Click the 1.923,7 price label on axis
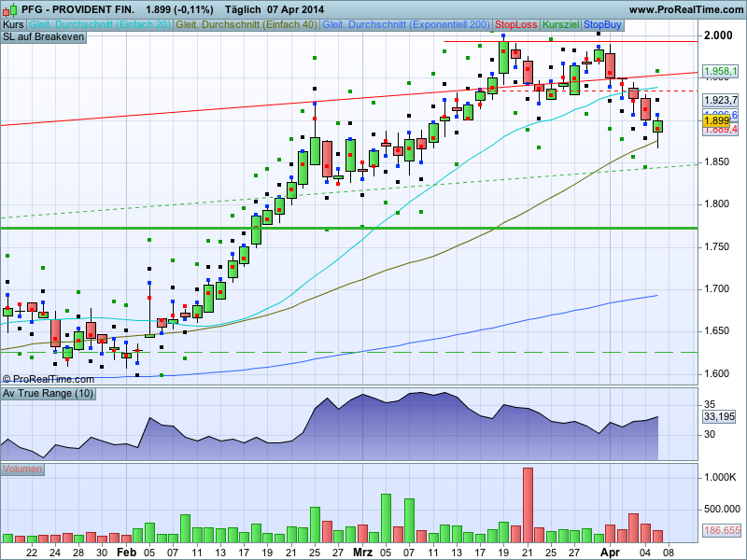 pyautogui.click(x=719, y=100)
